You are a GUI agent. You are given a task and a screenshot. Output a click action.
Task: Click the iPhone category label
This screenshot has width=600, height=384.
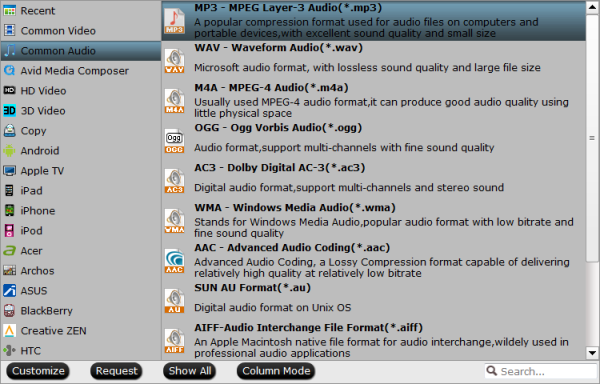click(38, 210)
